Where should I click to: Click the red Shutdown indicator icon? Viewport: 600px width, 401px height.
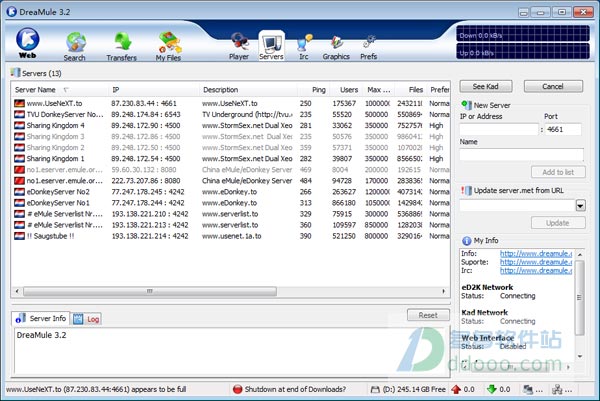coord(237,389)
